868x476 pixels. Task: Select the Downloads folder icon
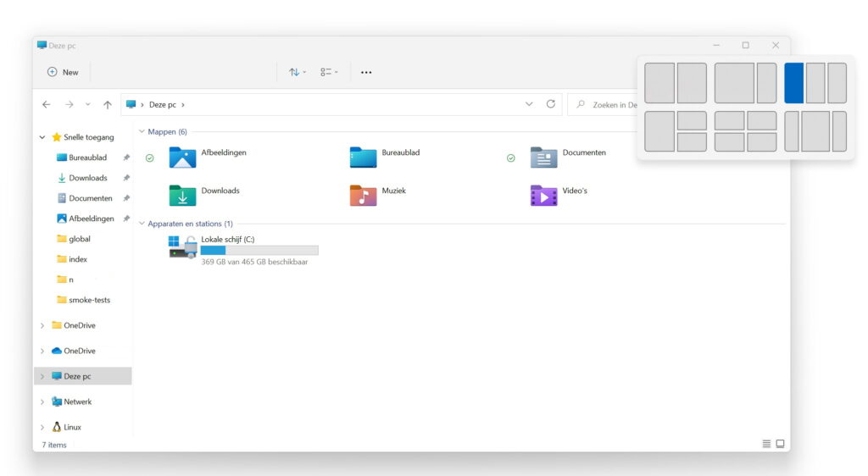(183, 195)
